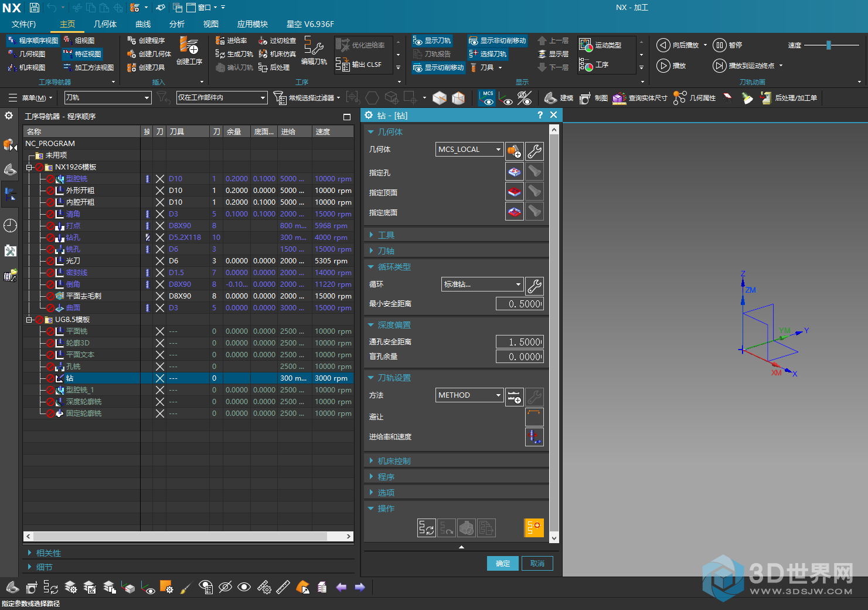The image size is (868, 610).
Task: Open the 刀轨 selection filter dropdown
Action: pyautogui.click(x=108, y=98)
